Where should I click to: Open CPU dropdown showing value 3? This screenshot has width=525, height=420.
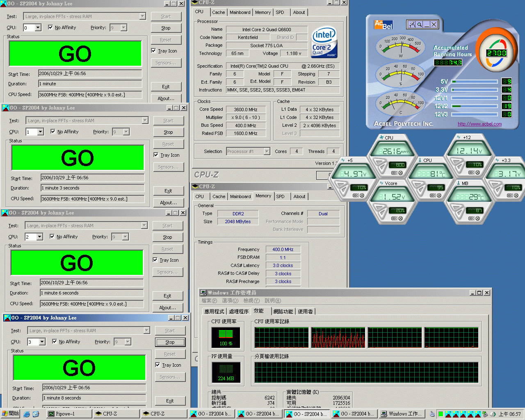pos(42,342)
